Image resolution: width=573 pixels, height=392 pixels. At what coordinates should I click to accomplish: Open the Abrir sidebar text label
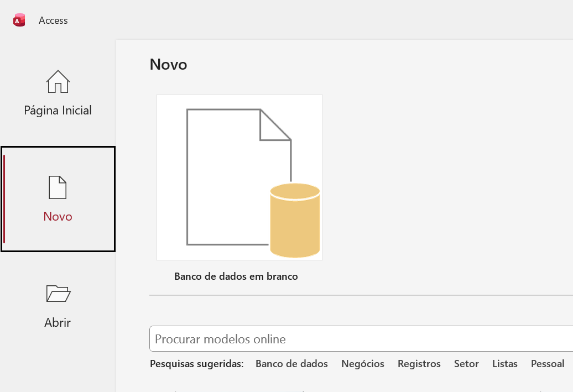(x=58, y=322)
